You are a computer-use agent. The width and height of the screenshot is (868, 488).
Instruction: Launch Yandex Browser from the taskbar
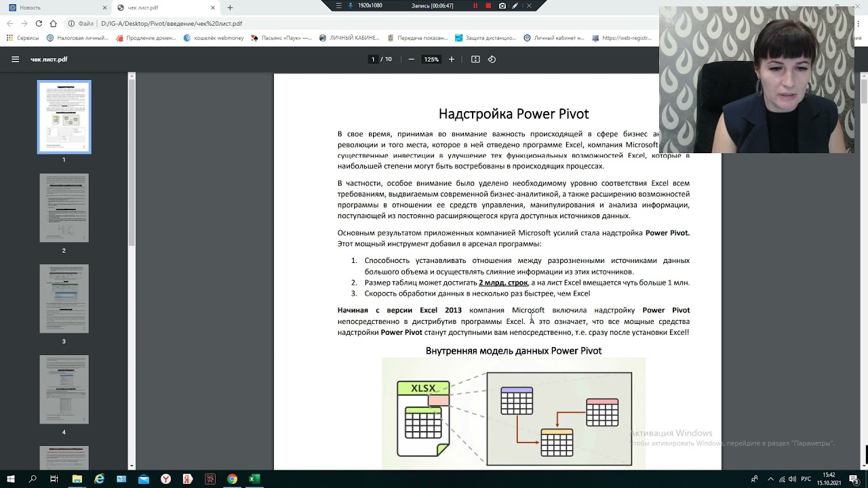tap(165, 479)
